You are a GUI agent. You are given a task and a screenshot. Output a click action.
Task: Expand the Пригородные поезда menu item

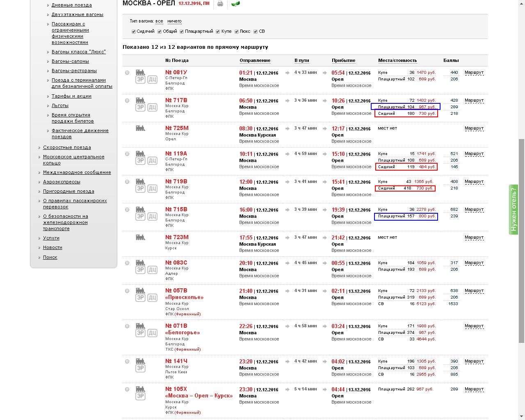[68, 191]
